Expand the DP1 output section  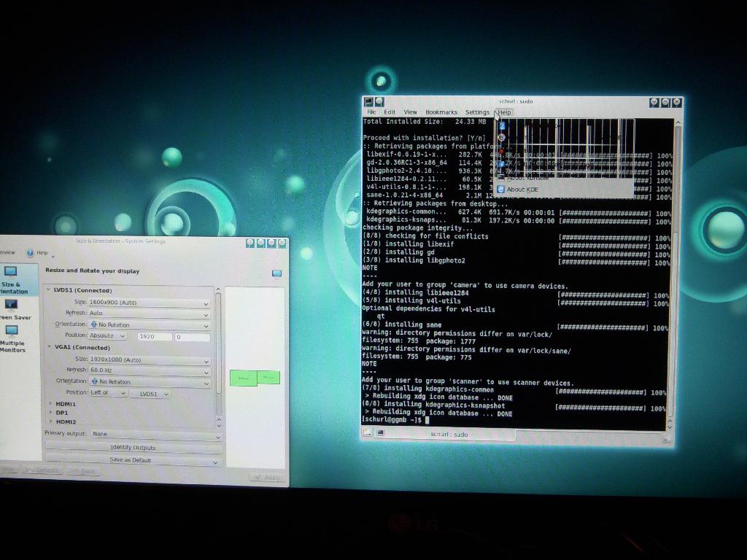coord(50,413)
